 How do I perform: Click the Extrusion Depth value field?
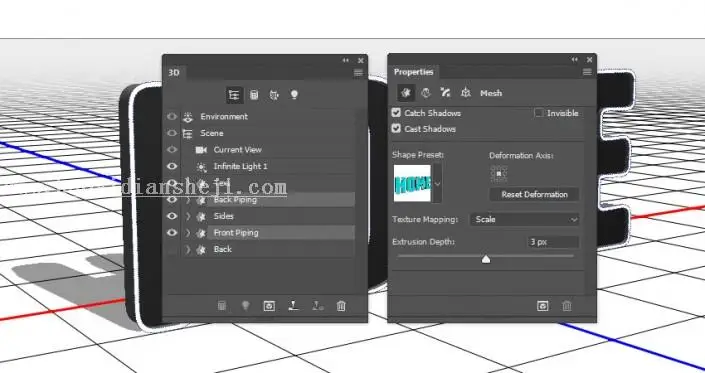553,242
